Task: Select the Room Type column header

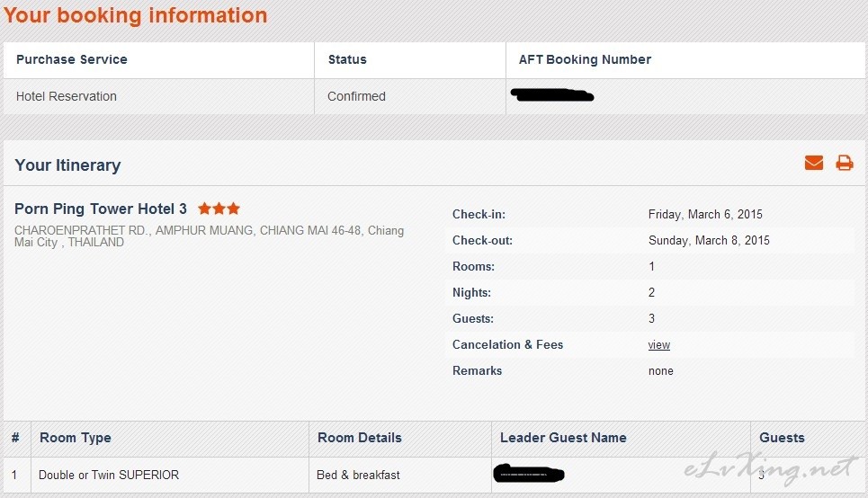Action: click(76, 438)
